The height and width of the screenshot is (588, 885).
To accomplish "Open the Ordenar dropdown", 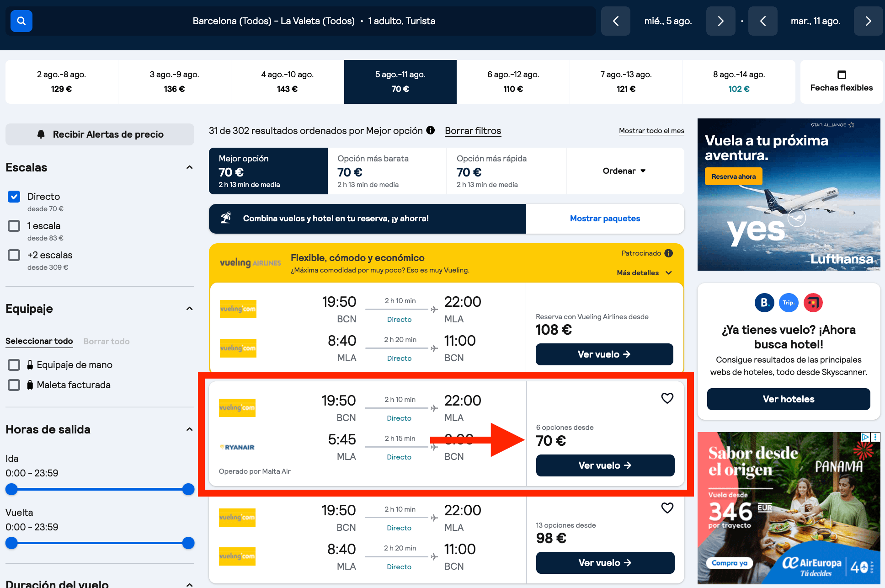I will (x=625, y=171).
